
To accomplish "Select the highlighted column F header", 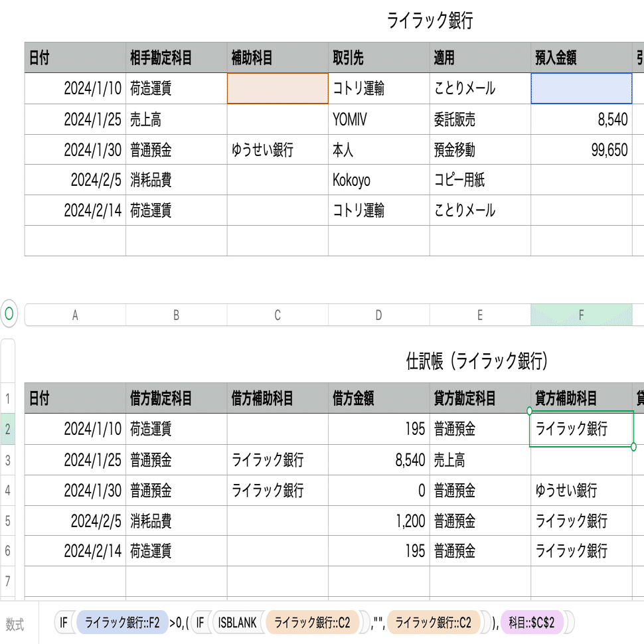I will [581, 315].
